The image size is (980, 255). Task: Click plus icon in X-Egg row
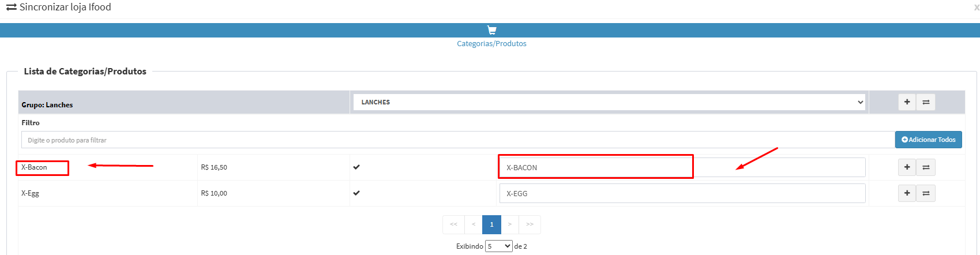coord(907,193)
